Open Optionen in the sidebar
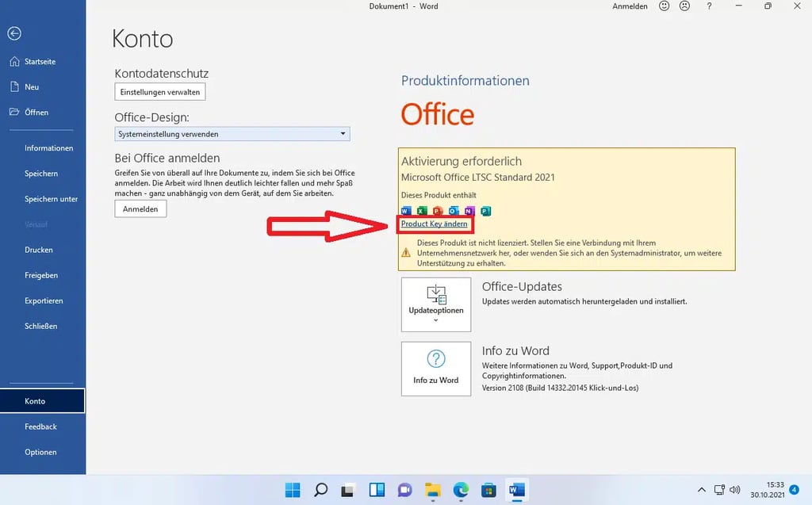812x505 pixels. 43,452
